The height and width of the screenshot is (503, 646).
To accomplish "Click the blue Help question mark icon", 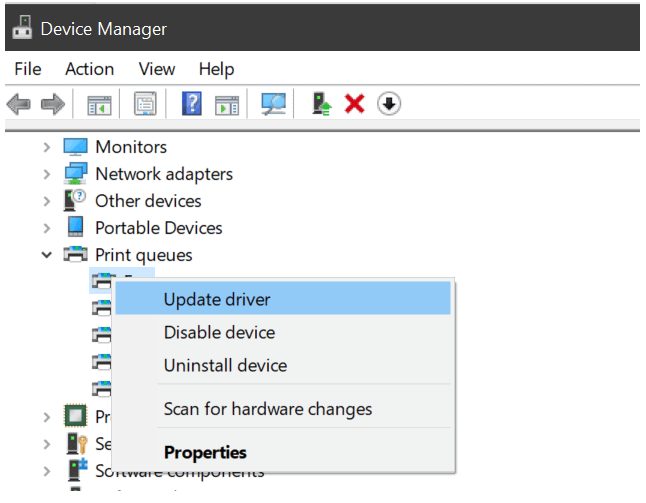I will coord(192,103).
